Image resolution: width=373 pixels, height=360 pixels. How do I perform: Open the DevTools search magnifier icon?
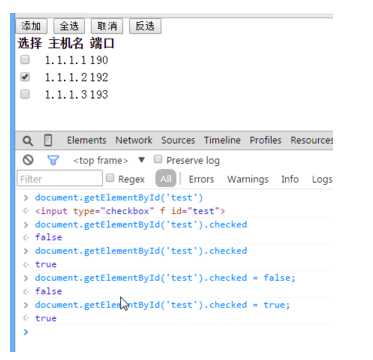pyautogui.click(x=28, y=141)
